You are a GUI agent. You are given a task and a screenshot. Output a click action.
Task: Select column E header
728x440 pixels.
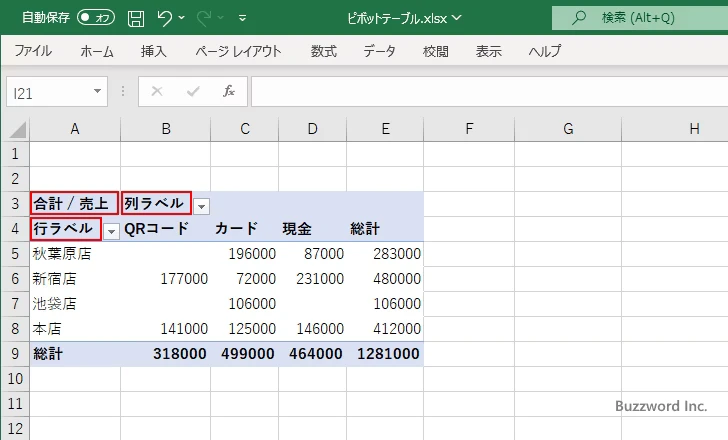(385, 129)
